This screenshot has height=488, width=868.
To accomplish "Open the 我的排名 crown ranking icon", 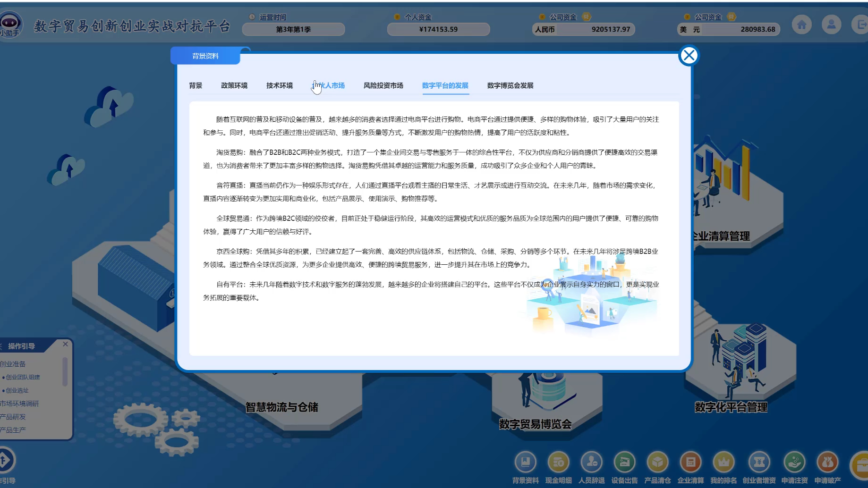I will 723,462.
